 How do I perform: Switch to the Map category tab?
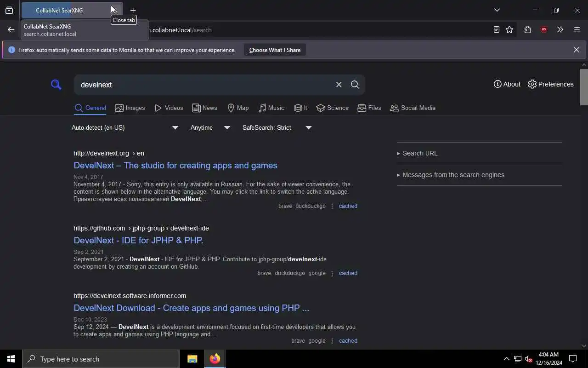238,108
